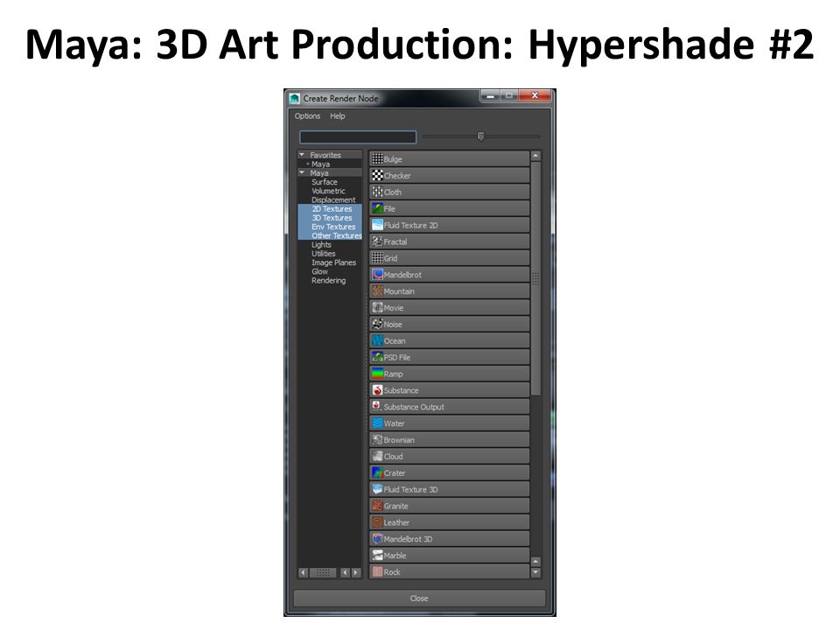Create a Mandelbrot texture node
Image resolution: width=840 pixels, height=630 pixels.
449,275
